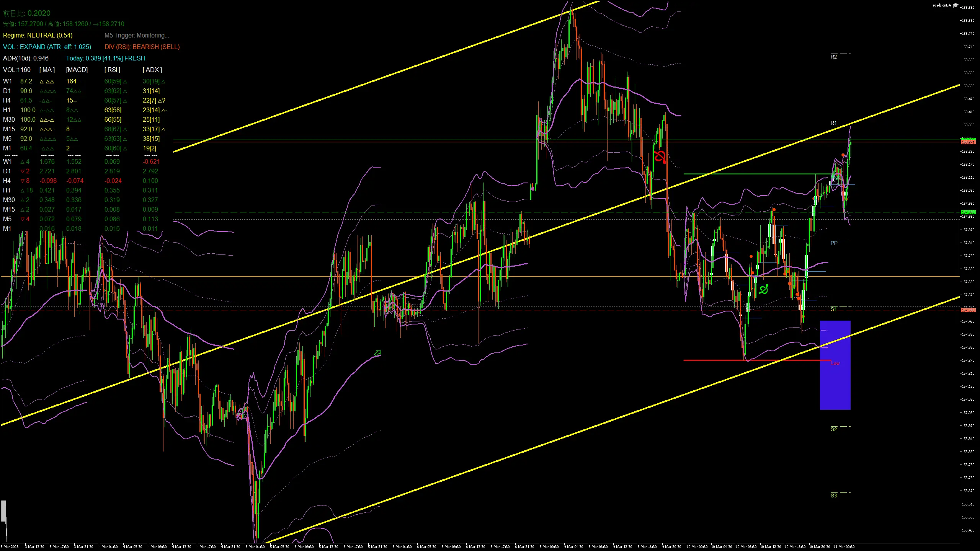
Task: Expand the [RSI] column header
Action: (x=112, y=70)
